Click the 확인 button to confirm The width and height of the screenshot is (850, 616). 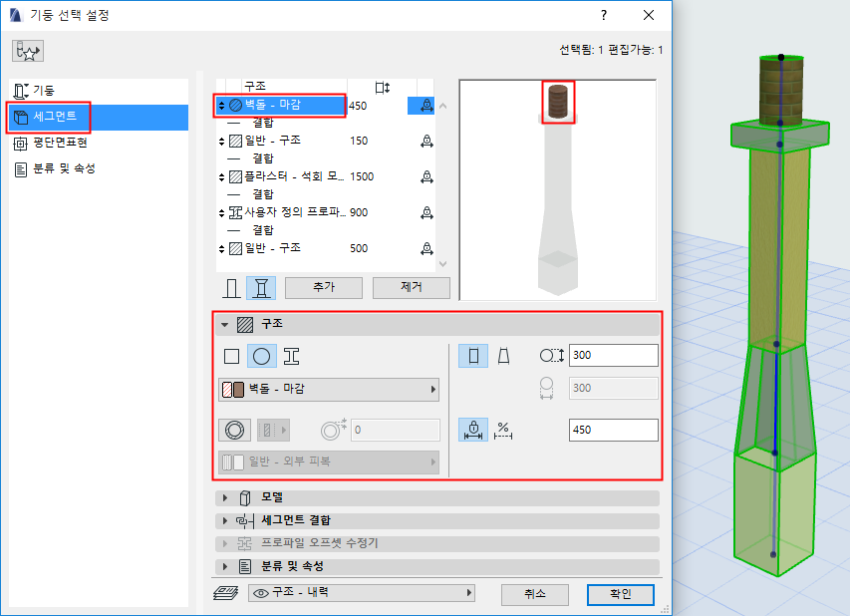(x=620, y=593)
